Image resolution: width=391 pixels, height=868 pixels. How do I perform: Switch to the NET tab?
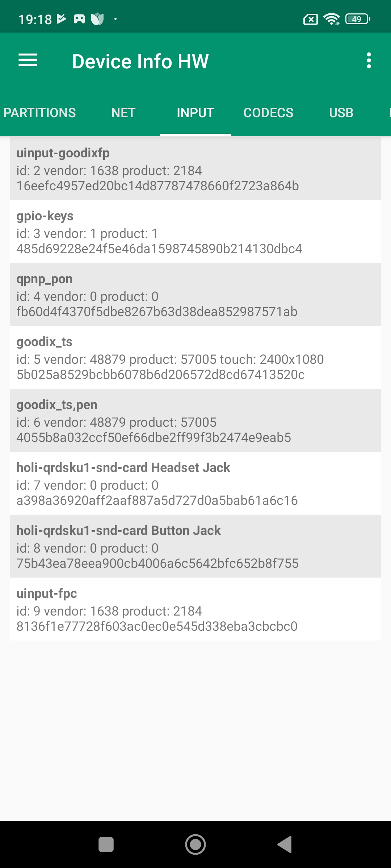pyautogui.click(x=123, y=113)
